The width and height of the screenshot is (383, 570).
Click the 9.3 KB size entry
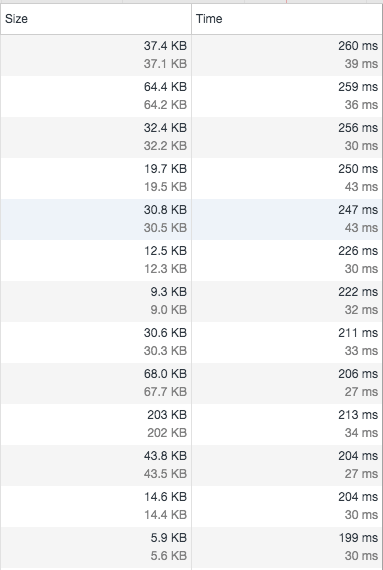click(x=96, y=301)
